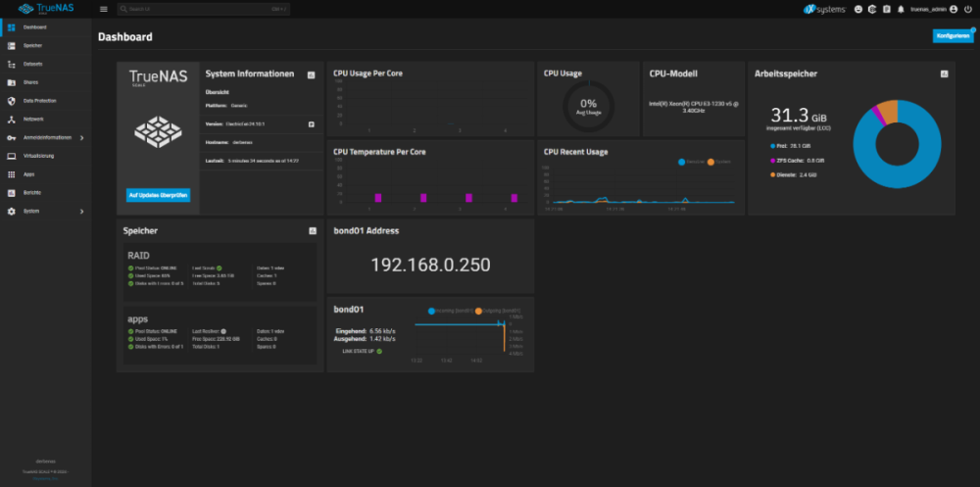The image size is (980, 487).
Task: Expand Anmeldeinformationen sidebar submenu
Action: coord(81,137)
